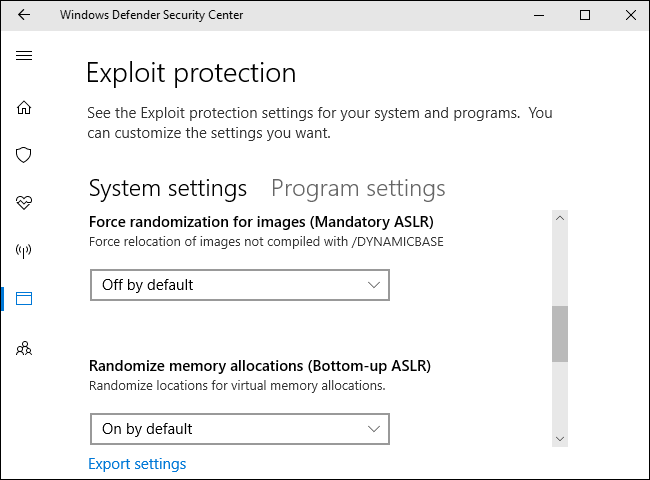Click scrollbar down arrow in settings list

[560, 438]
